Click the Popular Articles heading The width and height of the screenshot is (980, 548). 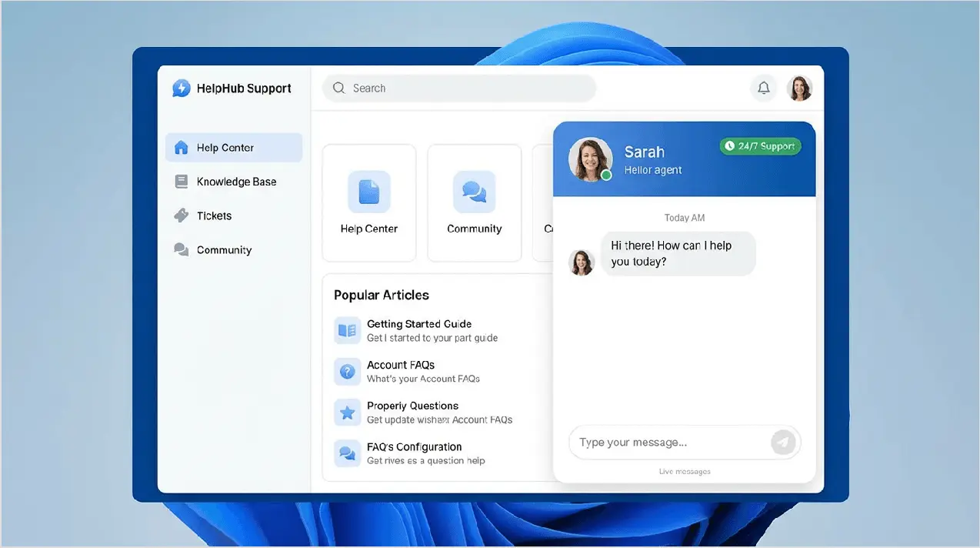tap(382, 295)
